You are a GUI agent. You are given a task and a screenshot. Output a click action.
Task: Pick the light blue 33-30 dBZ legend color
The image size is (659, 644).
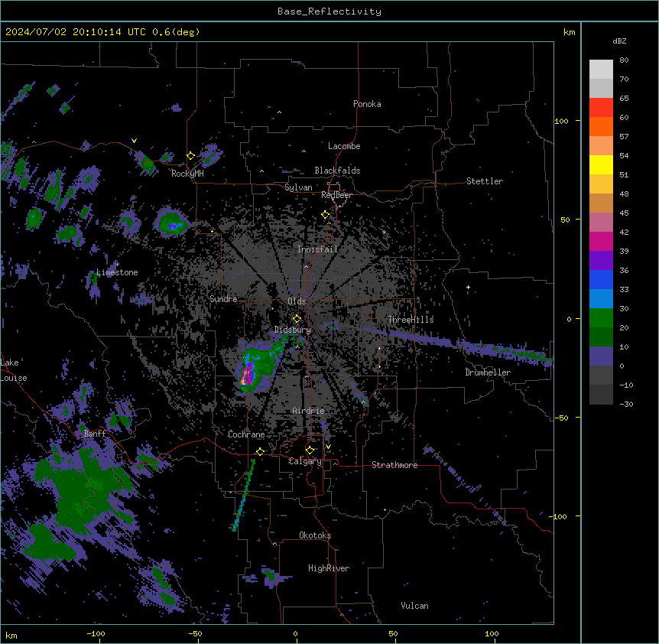[x=601, y=298]
